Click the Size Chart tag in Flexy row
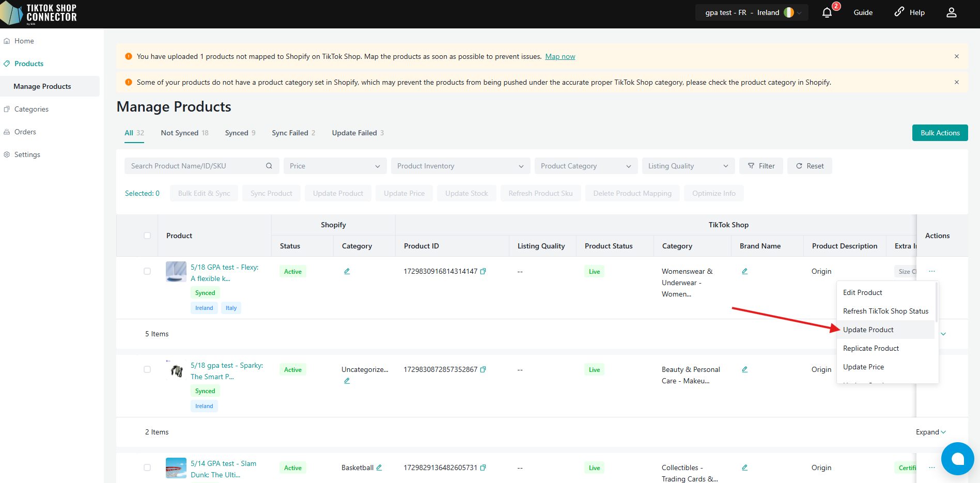This screenshot has width=980, height=483. pyautogui.click(x=905, y=271)
